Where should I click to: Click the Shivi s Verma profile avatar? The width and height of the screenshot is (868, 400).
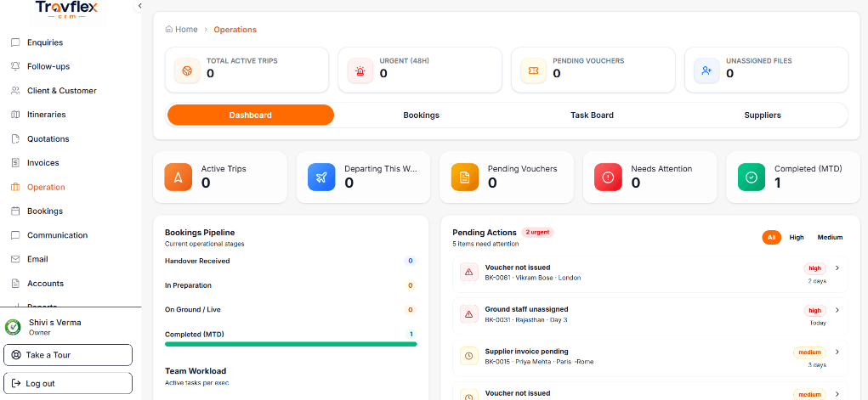(13, 327)
